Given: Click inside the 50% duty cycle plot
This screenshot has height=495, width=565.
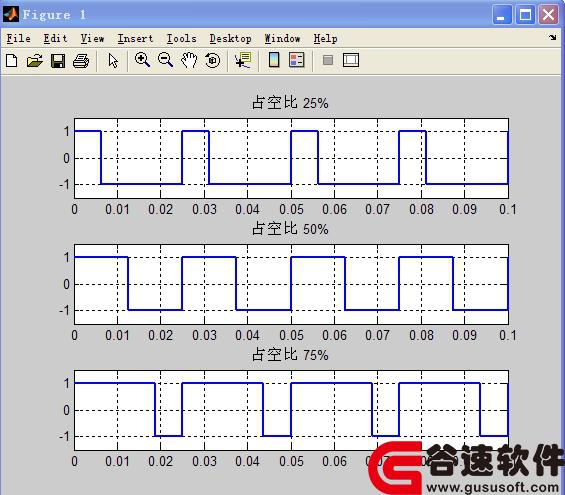Looking at the screenshot, I should [291, 284].
